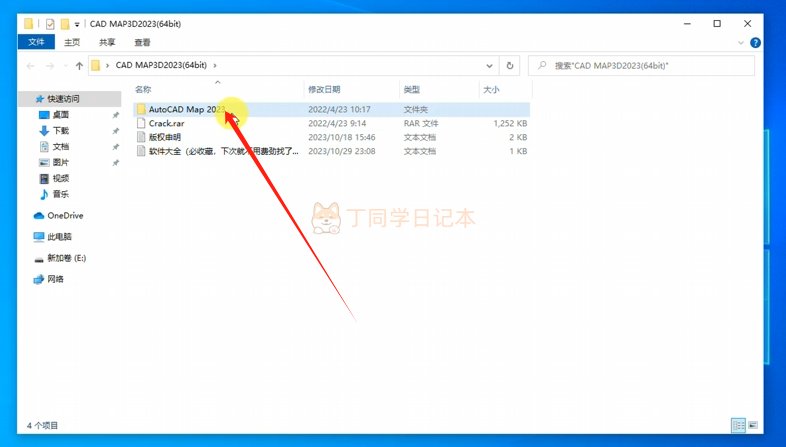Open 文档 in the navigation pane

click(x=61, y=147)
